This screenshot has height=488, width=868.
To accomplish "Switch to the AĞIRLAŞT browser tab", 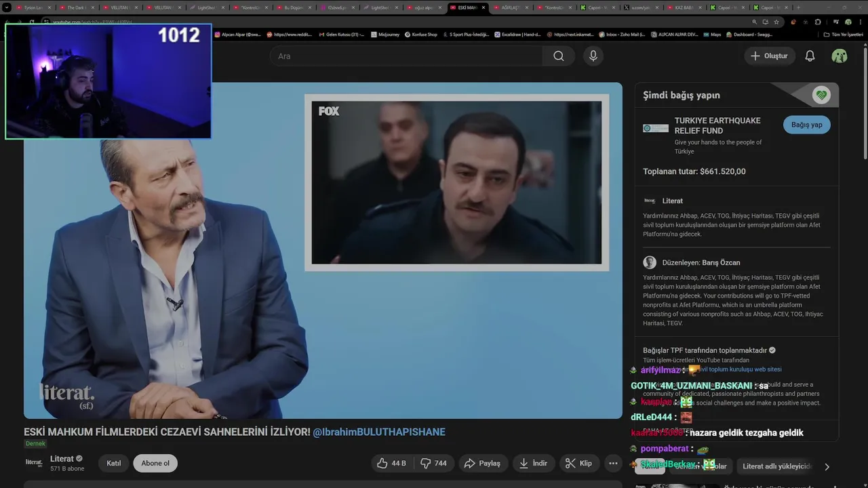I will coord(512,7).
